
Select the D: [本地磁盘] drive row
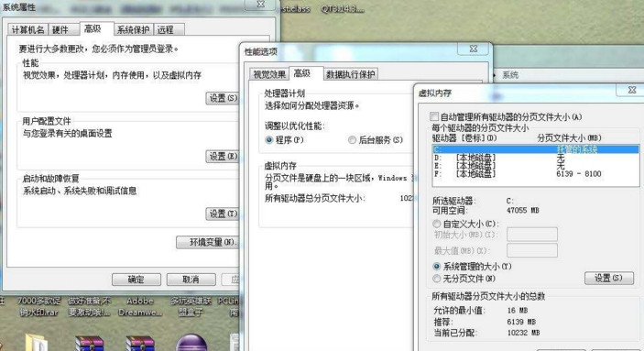click(x=536, y=158)
